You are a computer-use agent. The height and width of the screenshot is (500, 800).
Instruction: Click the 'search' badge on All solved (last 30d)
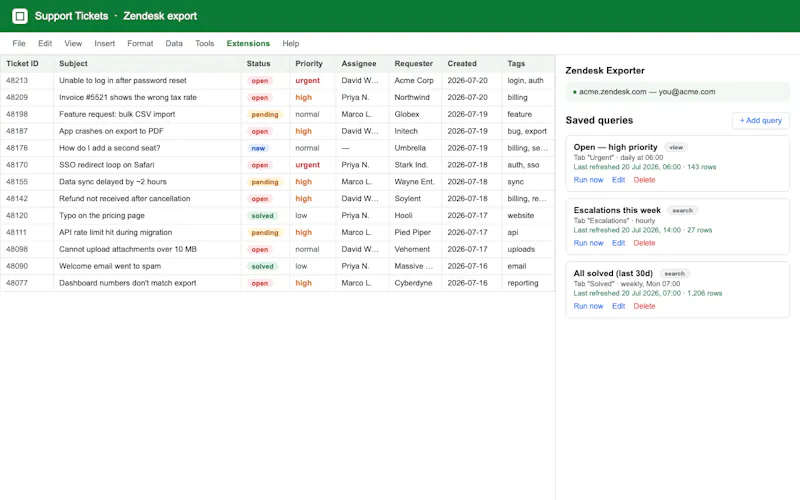pos(674,274)
